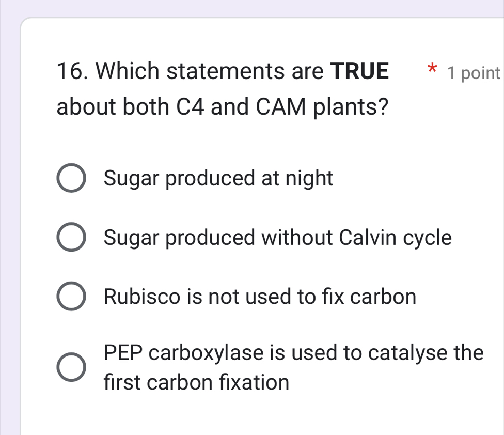
Task: Click the '1 point' label
Action: 477,73
